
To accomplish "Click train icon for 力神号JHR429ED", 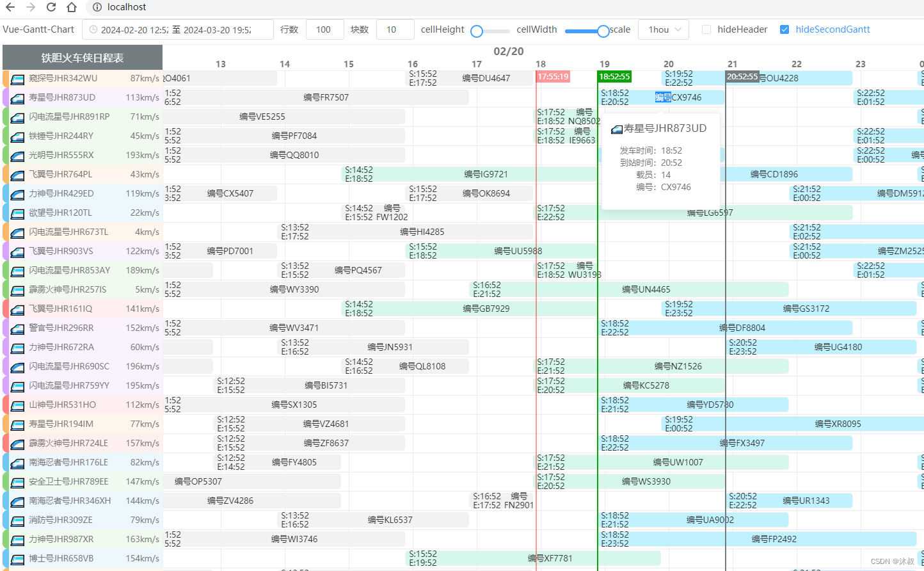I will (17, 194).
